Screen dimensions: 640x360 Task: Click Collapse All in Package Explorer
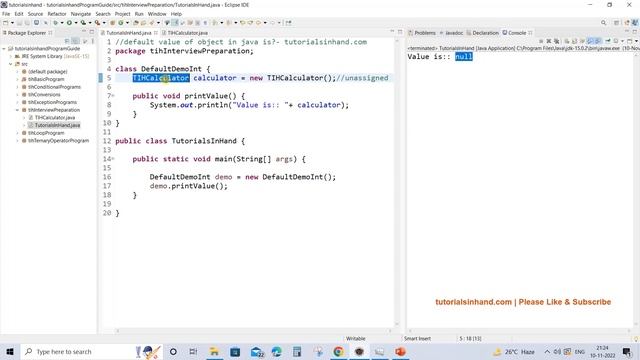(67, 41)
